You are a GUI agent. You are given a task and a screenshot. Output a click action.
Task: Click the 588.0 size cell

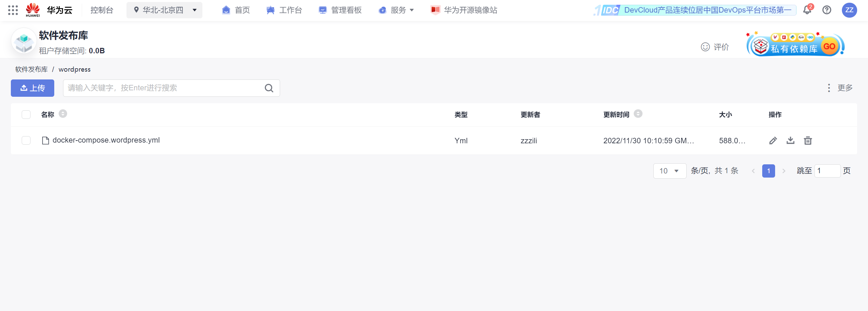(732, 141)
